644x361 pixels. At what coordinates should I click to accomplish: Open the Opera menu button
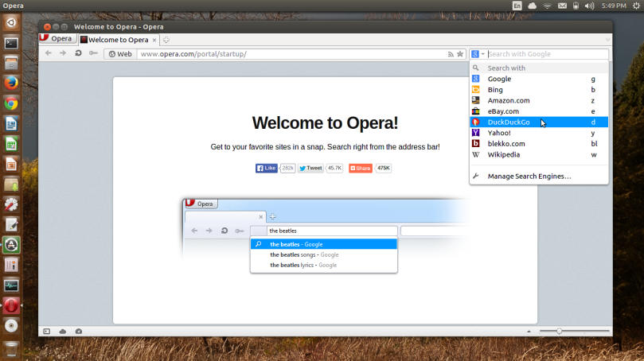coord(58,38)
